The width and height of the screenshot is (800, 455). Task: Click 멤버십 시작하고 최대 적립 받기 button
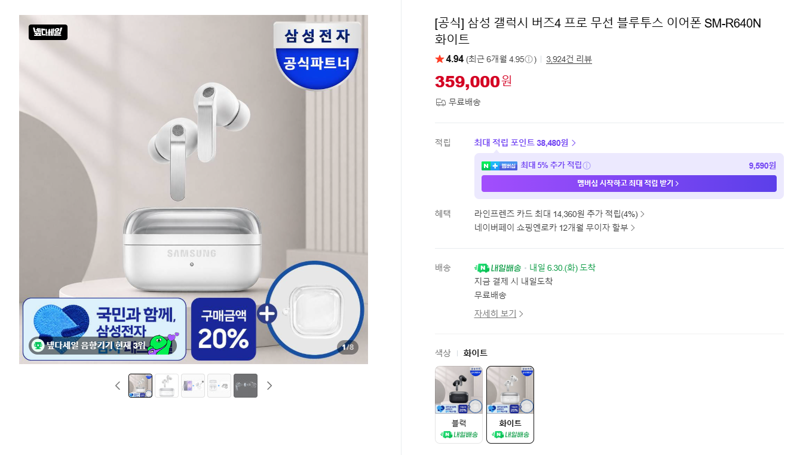[629, 183]
